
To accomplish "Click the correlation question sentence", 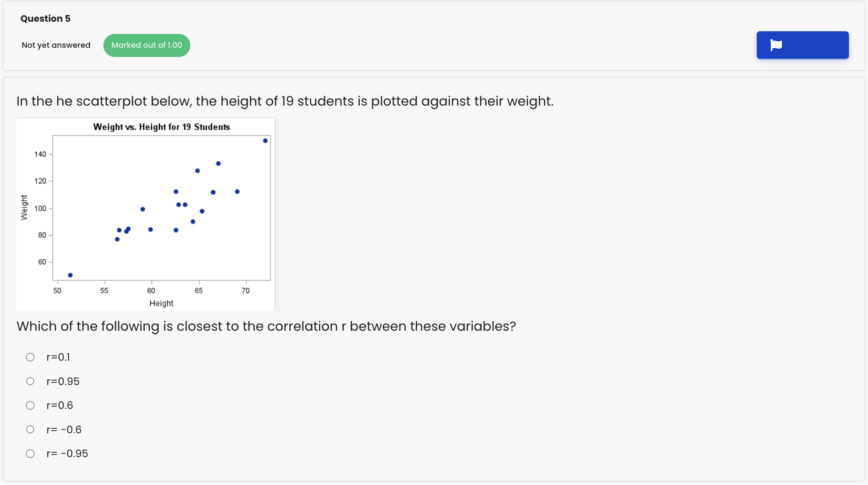I will 266,326.
